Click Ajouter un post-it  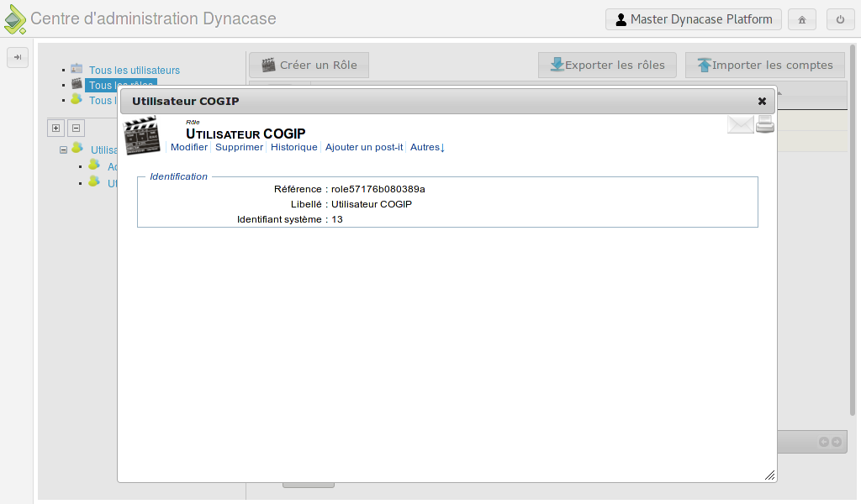coord(364,147)
